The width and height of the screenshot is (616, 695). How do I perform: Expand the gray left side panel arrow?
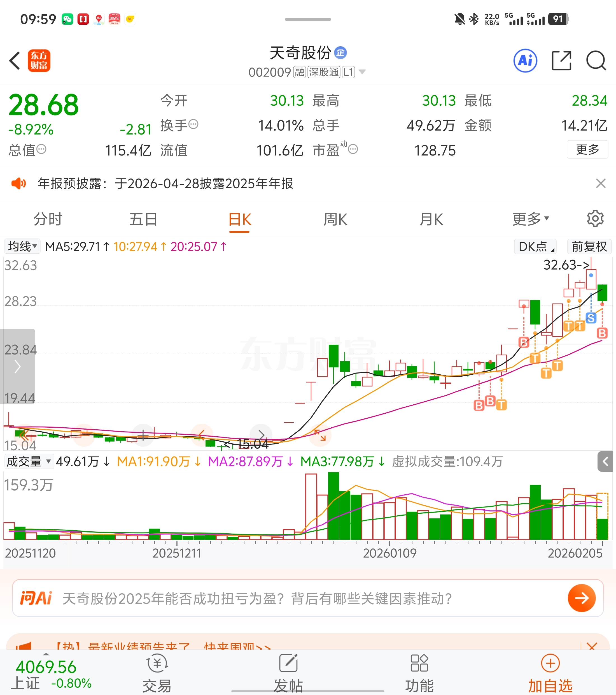coord(18,367)
